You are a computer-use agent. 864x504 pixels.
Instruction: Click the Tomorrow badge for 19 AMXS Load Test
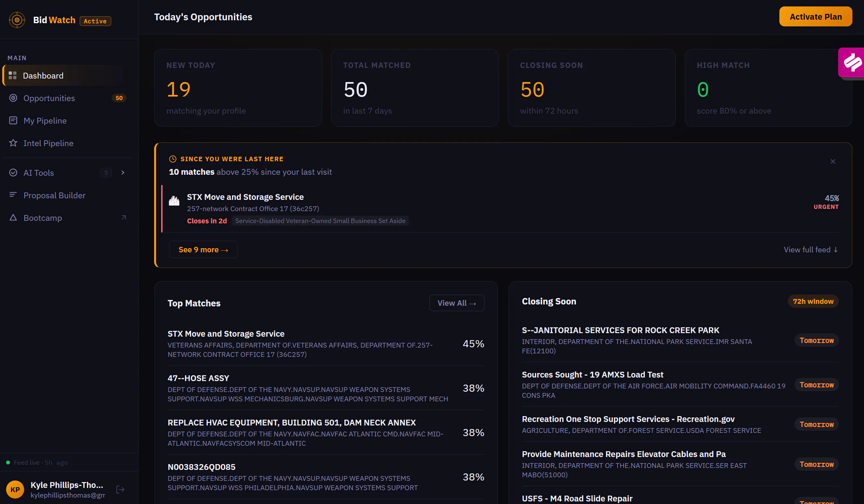coord(817,385)
